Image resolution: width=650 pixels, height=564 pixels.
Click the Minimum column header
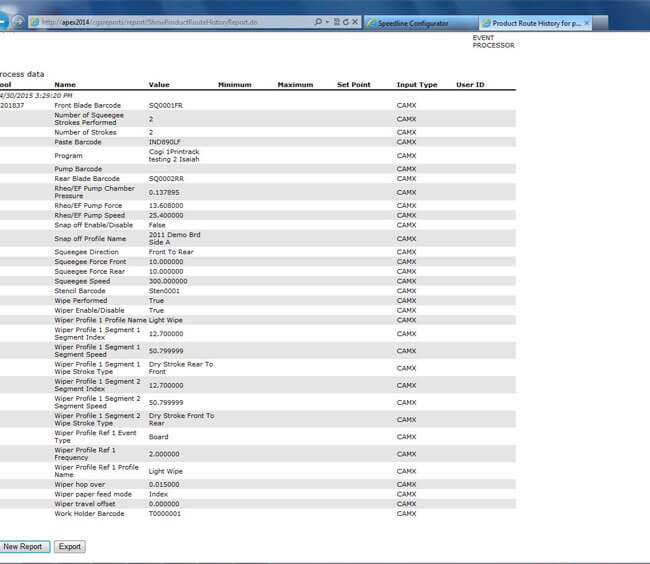[x=235, y=85]
